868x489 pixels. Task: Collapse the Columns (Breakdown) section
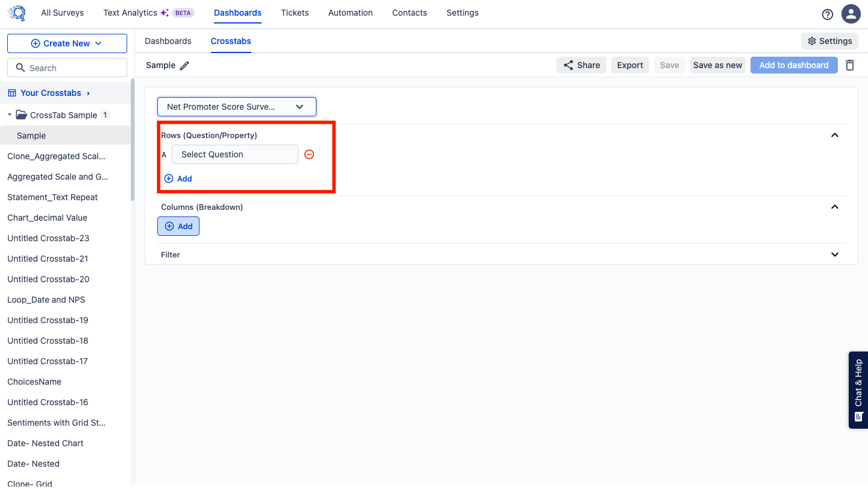tap(835, 207)
